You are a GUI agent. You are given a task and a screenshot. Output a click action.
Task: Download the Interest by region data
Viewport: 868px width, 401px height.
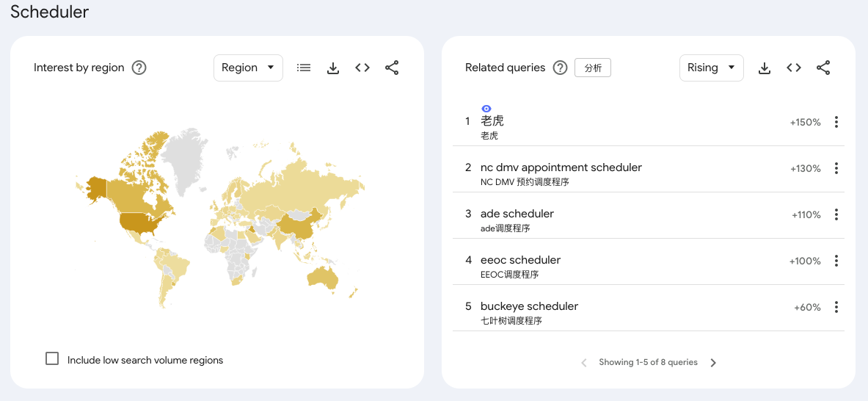332,68
